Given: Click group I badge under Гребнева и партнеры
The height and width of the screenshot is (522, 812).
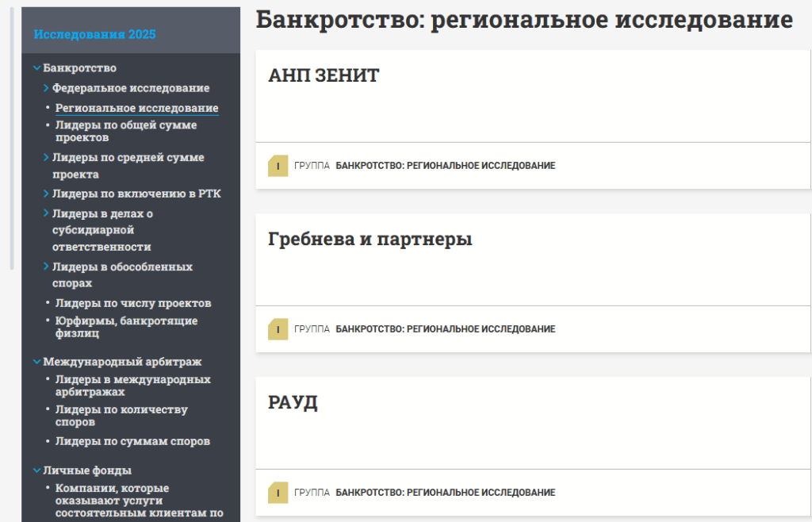Looking at the screenshot, I should (278, 329).
